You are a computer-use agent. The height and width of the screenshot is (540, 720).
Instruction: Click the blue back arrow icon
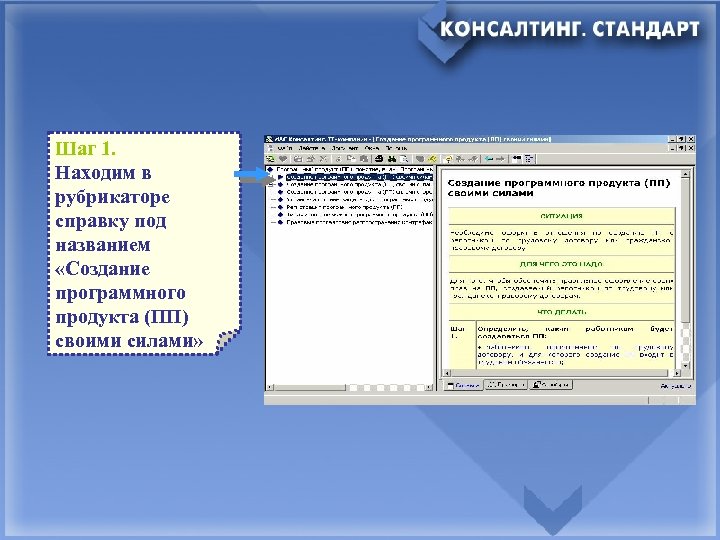(489, 159)
